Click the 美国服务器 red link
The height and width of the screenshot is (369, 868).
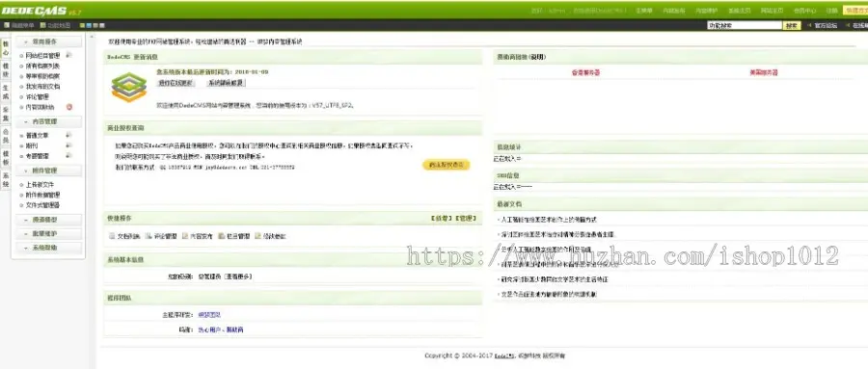[x=764, y=72]
